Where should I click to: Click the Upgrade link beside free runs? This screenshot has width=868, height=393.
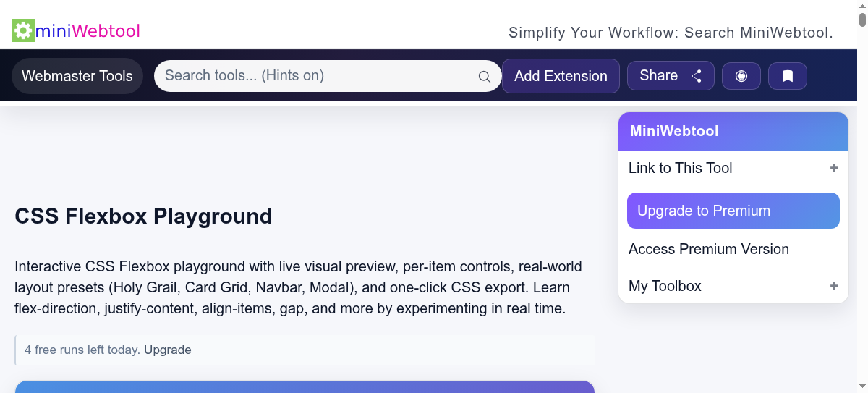[x=168, y=350]
